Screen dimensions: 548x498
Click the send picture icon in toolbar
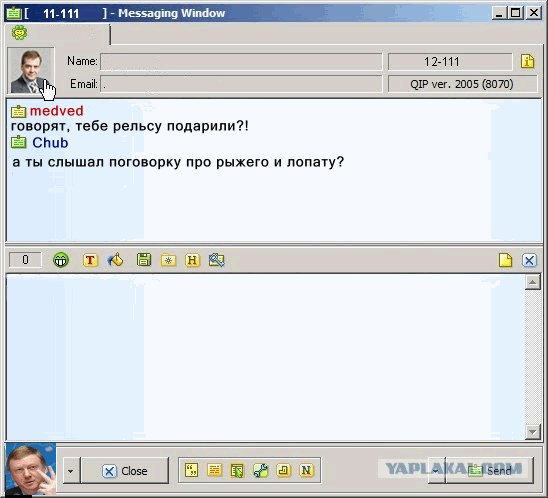tap(217, 260)
